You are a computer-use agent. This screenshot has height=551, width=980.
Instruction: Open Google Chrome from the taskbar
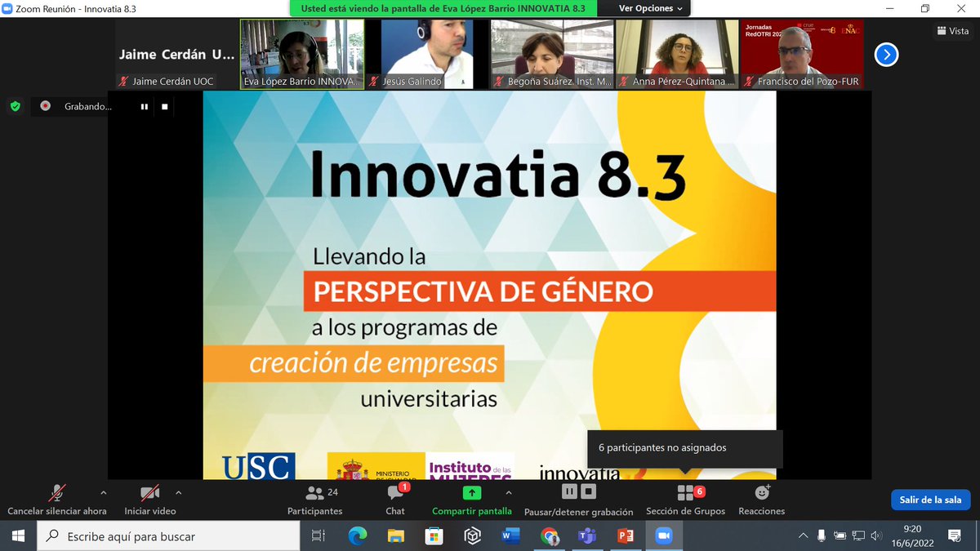(549, 536)
